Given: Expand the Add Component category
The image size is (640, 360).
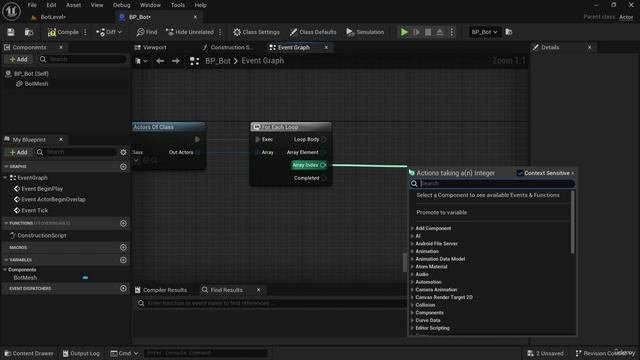Looking at the screenshot, I should pyautogui.click(x=412, y=228).
